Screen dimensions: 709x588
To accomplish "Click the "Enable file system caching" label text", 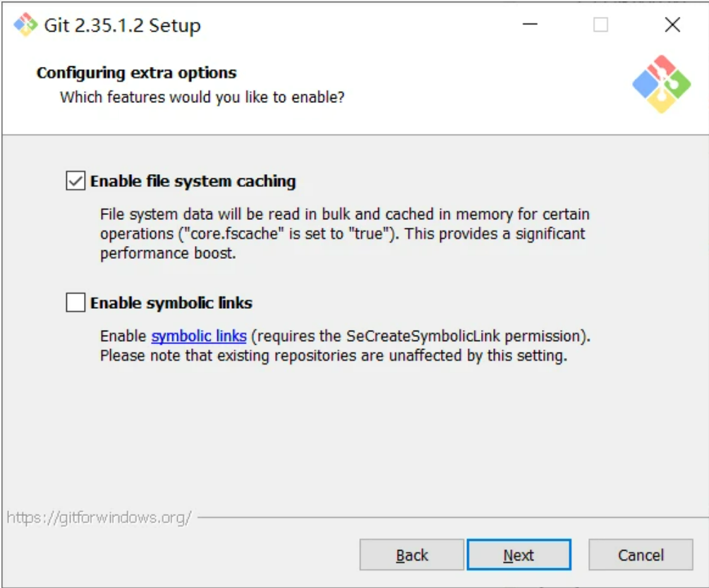I will (x=193, y=181).
